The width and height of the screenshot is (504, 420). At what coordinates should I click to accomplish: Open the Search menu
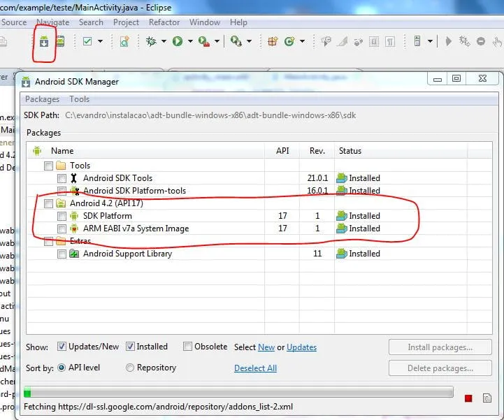pyautogui.click(x=91, y=22)
